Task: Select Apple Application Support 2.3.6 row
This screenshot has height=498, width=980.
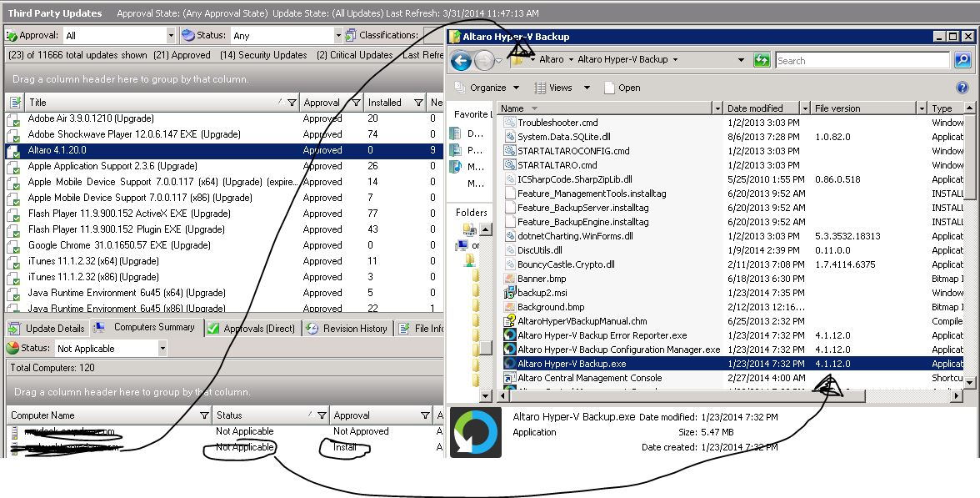Action: 223,167
